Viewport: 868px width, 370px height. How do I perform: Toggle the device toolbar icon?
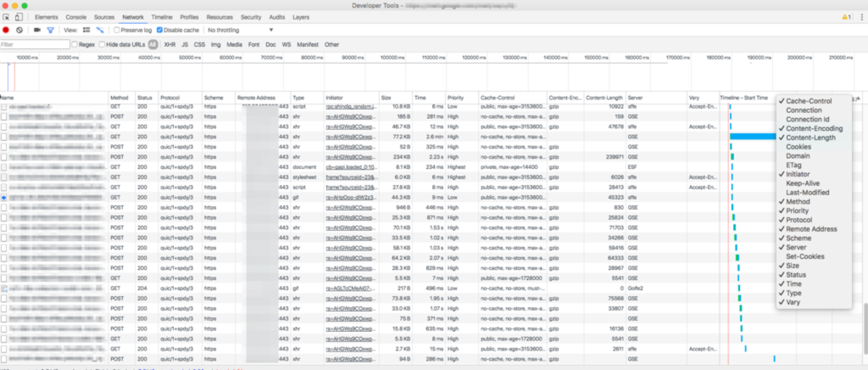(x=19, y=17)
